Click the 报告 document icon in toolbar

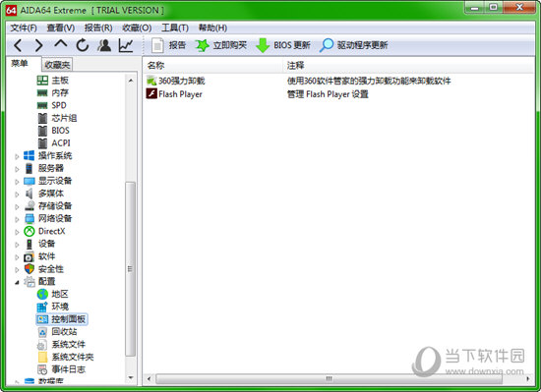point(157,45)
